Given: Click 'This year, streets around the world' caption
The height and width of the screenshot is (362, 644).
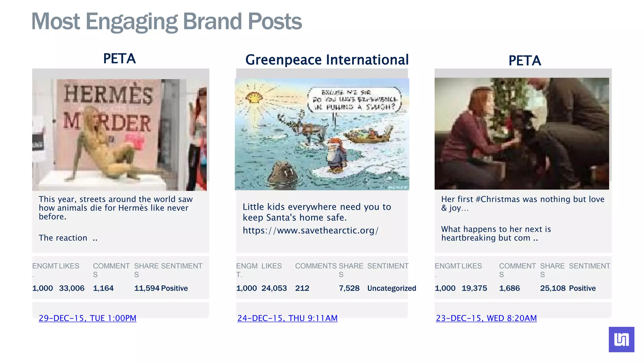Looking at the screenshot, I should pyautogui.click(x=116, y=208).
